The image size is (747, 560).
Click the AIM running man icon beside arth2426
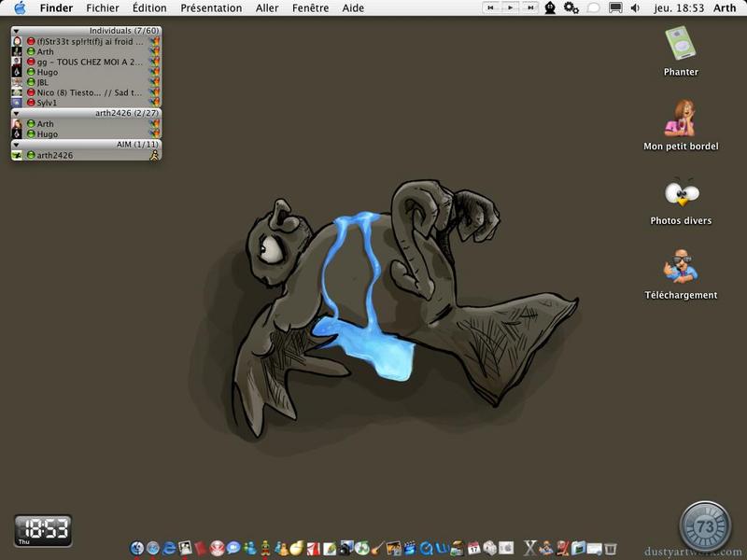[154, 155]
